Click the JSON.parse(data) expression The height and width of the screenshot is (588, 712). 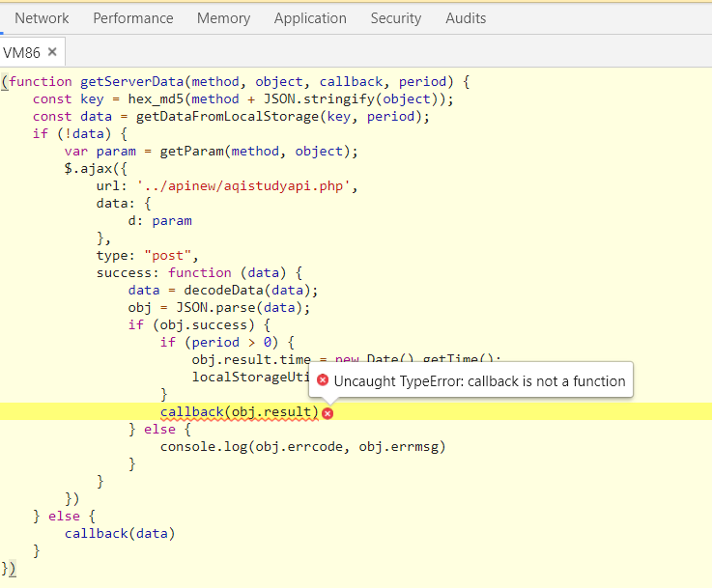point(240,308)
